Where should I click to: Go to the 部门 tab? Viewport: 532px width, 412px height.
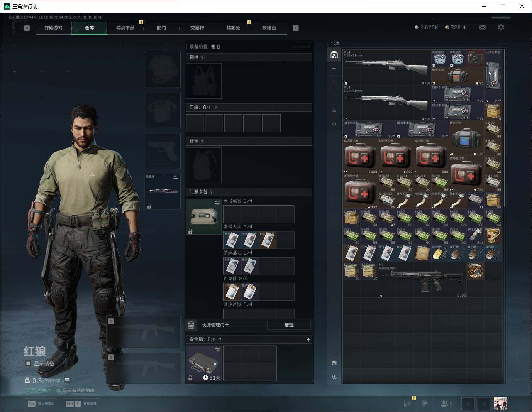(x=161, y=28)
